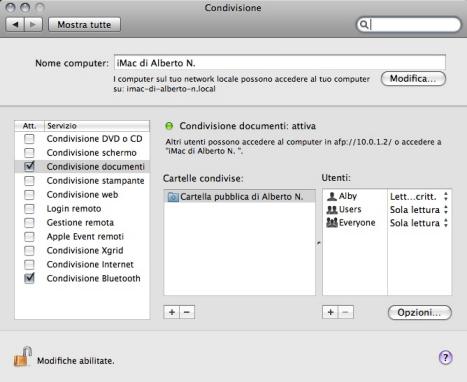Toggle the Condivisione Internet checkbox

click(x=29, y=265)
